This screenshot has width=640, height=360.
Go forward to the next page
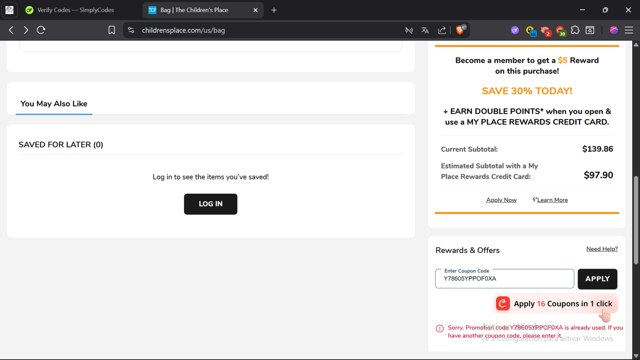[x=26, y=30]
